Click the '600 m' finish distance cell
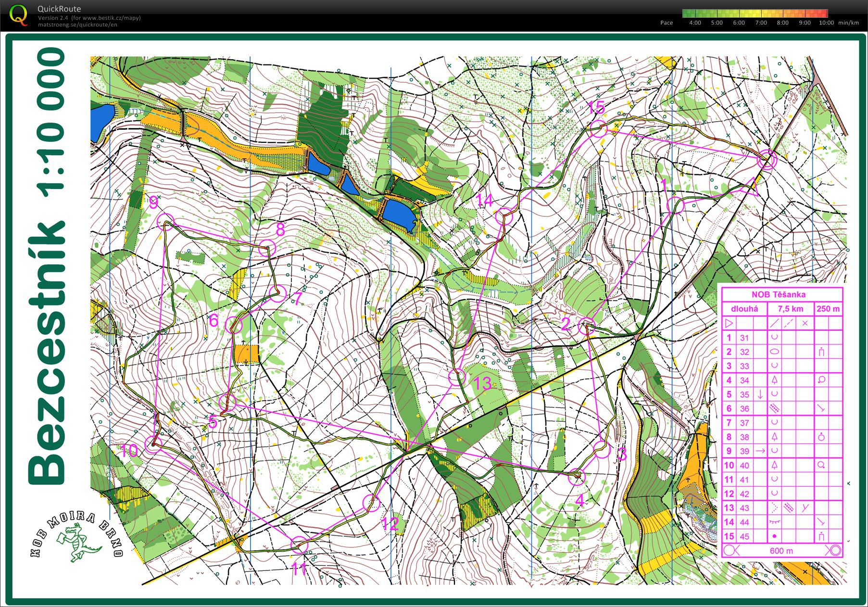868x607 pixels. click(781, 551)
